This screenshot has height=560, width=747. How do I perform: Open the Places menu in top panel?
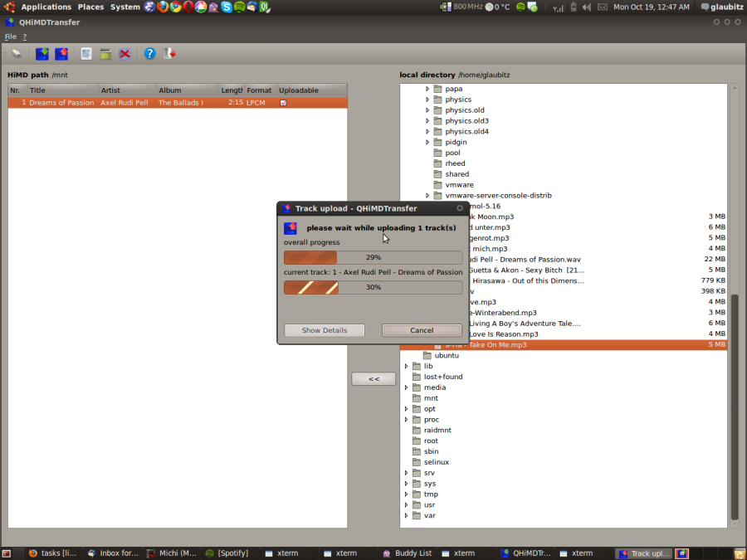(x=90, y=7)
